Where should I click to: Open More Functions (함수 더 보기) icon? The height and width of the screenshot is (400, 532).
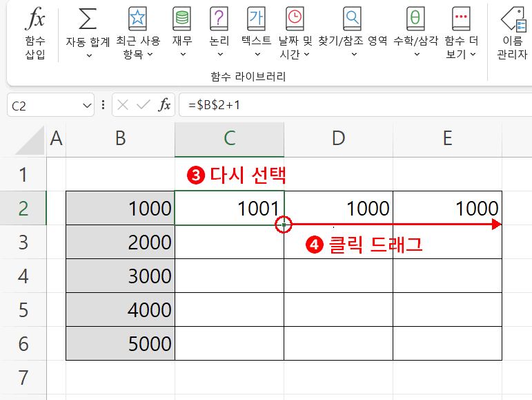pos(461,19)
